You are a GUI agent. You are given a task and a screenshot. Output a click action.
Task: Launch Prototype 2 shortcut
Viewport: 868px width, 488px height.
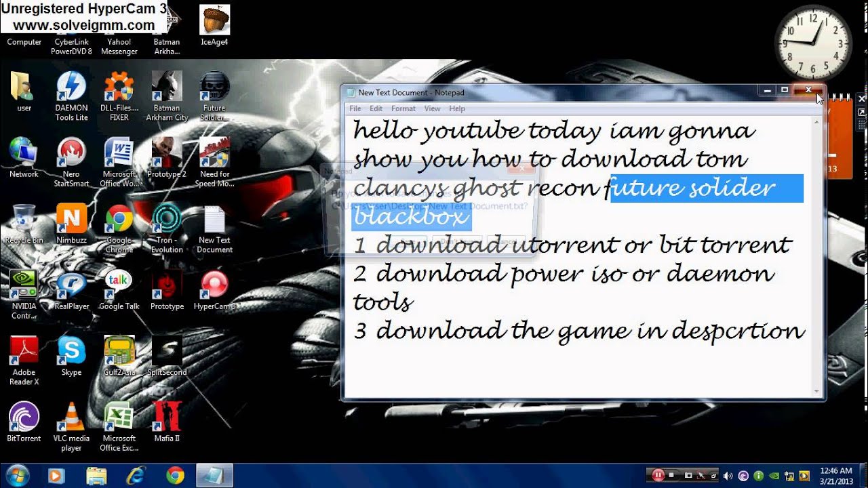tap(167, 157)
